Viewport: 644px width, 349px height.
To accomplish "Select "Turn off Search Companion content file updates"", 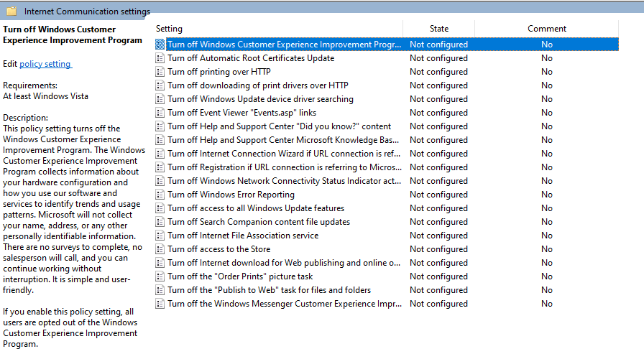I will pyautogui.click(x=259, y=222).
